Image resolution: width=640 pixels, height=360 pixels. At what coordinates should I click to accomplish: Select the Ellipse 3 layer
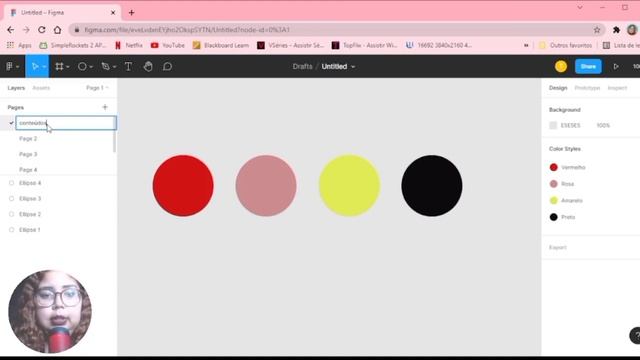pyautogui.click(x=30, y=199)
